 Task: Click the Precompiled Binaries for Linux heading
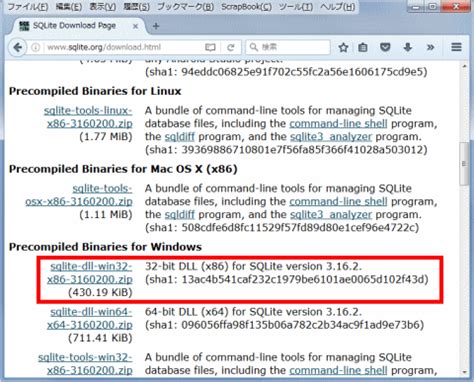95,91
